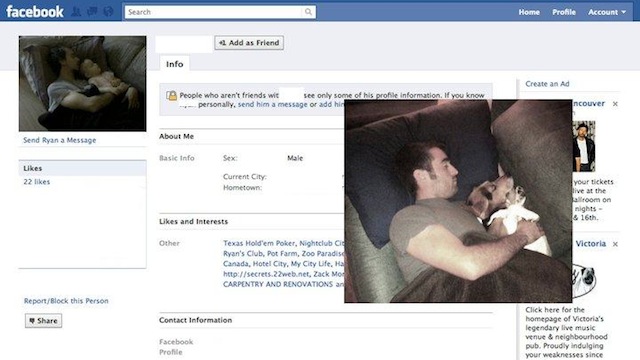The height and width of the screenshot is (360, 640).
Task: Open Profile in top bar
Action: click(564, 12)
